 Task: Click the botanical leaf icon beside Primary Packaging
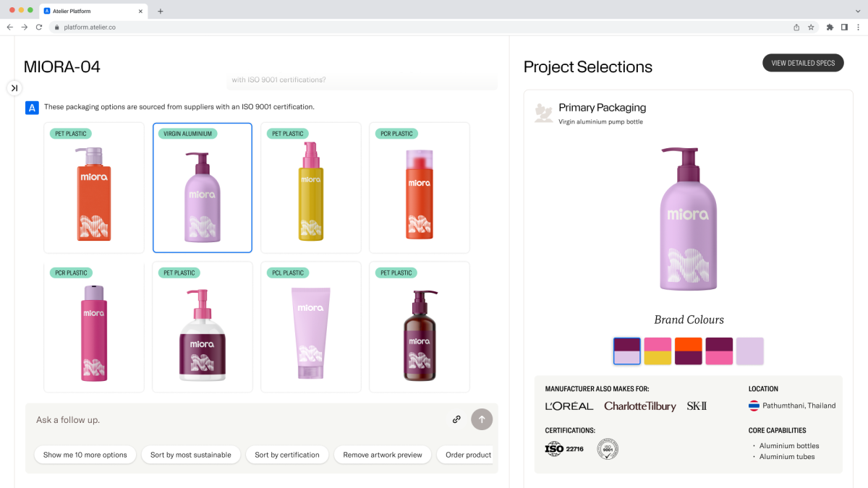[x=543, y=114]
